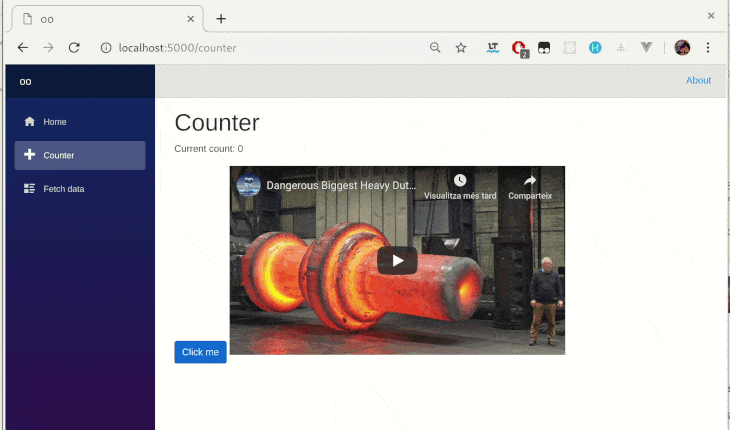Click the table icon beside Fetch data
The height and width of the screenshot is (430, 730).
point(29,188)
